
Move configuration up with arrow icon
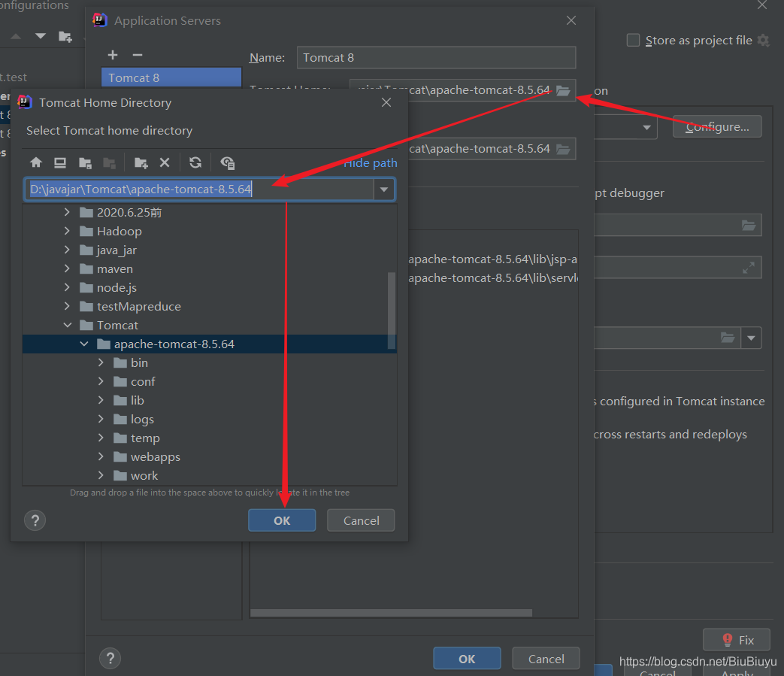click(x=16, y=36)
